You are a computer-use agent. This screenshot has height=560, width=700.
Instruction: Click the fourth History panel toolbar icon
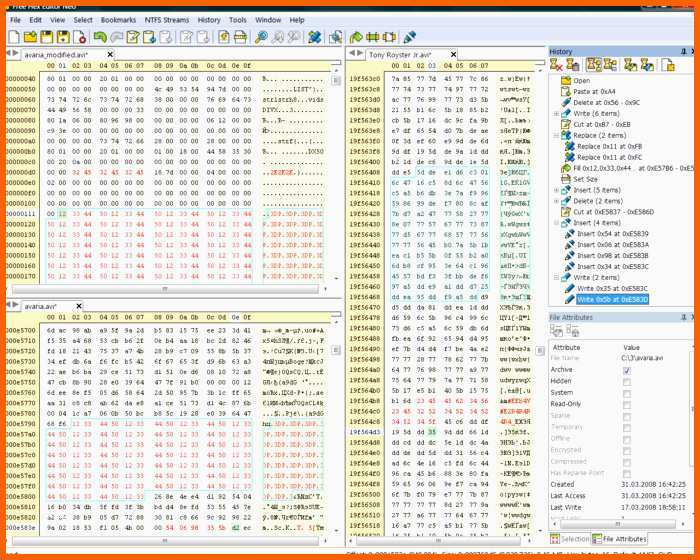click(x=610, y=65)
